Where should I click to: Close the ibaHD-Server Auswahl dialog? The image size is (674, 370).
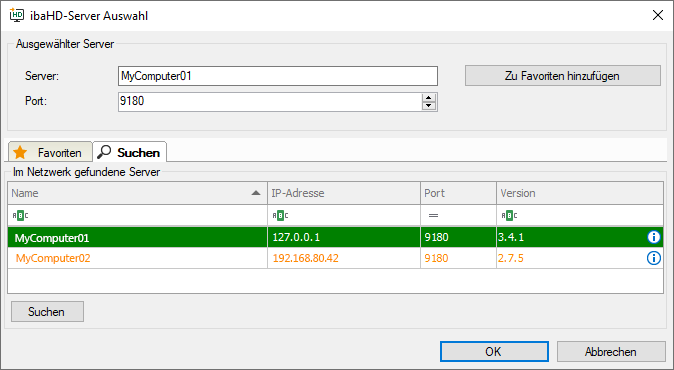tap(658, 15)
